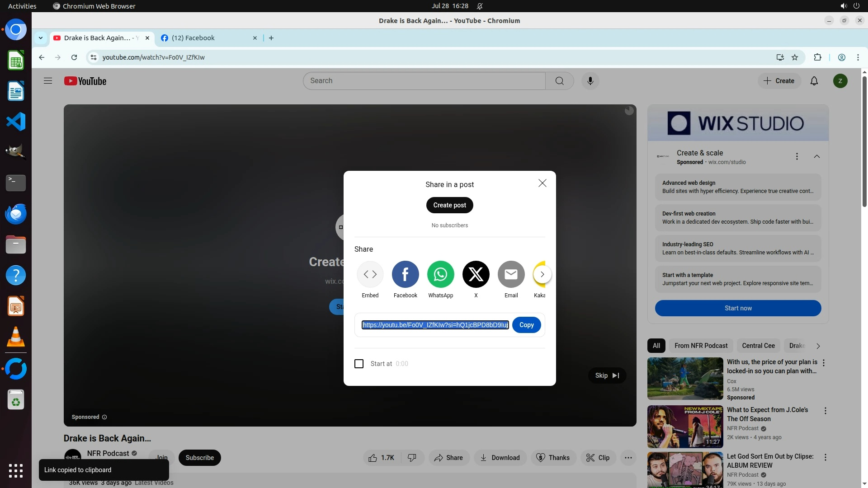Share video via WhatsApp icon
The height and width of the screenshot is (488, 868).
[440, 274]
